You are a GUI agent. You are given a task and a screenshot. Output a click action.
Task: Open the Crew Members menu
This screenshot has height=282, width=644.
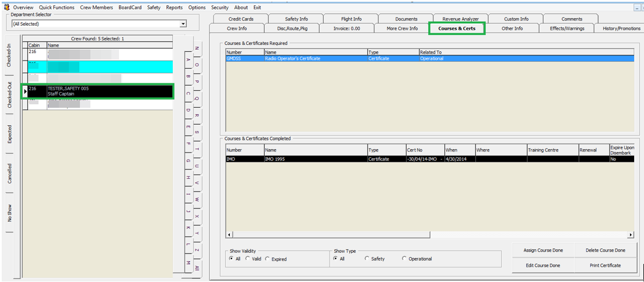[x=96, y=8]
